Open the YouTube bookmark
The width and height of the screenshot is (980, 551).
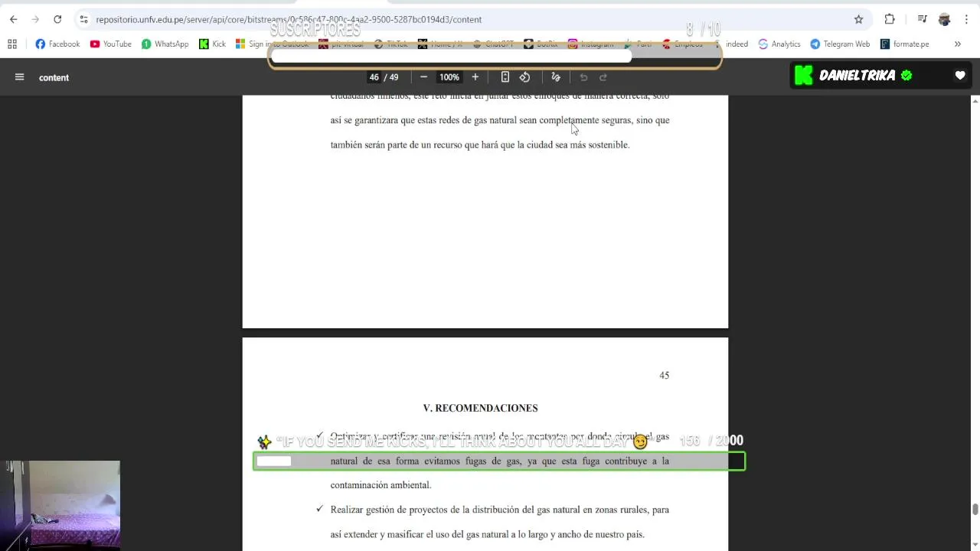(x=111, y=44)
